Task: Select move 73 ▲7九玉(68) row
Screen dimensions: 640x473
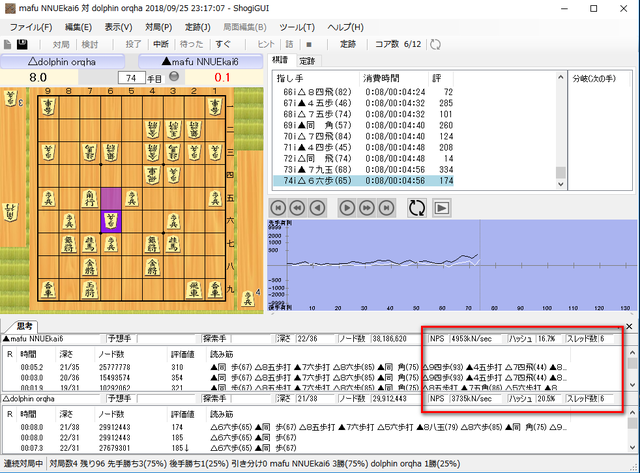Action: [x=363, y=169]
